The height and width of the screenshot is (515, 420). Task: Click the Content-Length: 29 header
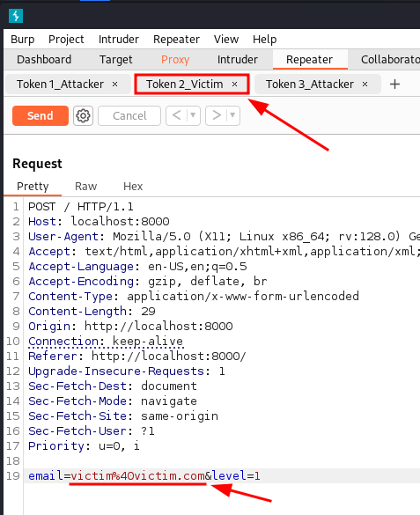92,311
